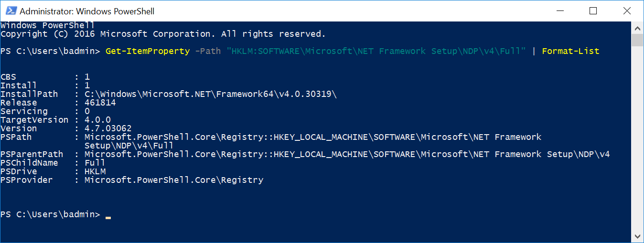This screenshot has height=243, width=644.
Task: Maximize the PowerShell window
Action: click(x=593, y=11)
